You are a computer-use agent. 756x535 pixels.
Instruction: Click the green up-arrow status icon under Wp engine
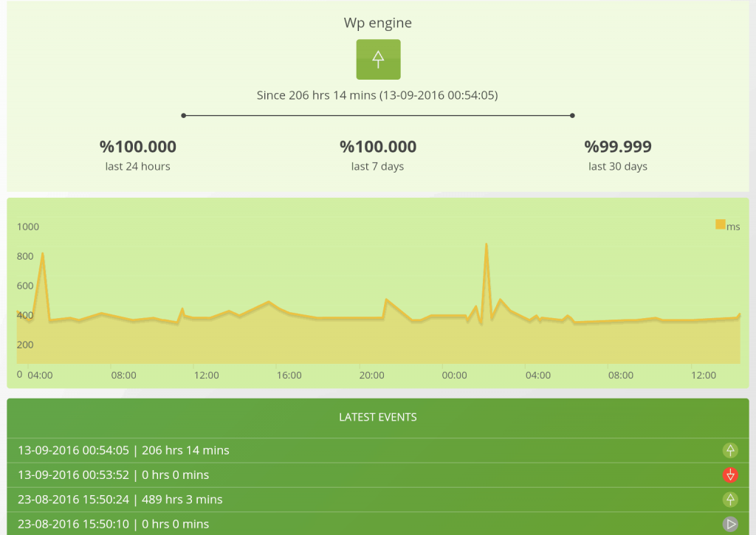click(x=378, y=59)
